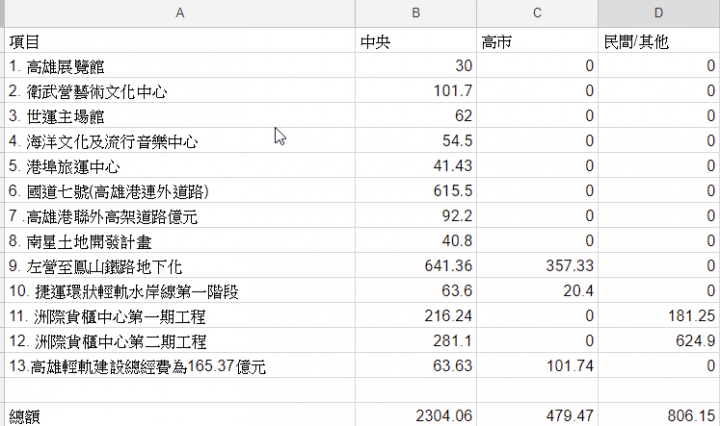Select the 高市 total 479.47
The height and width of the screenshot is (426, 720).
point(537,415)
